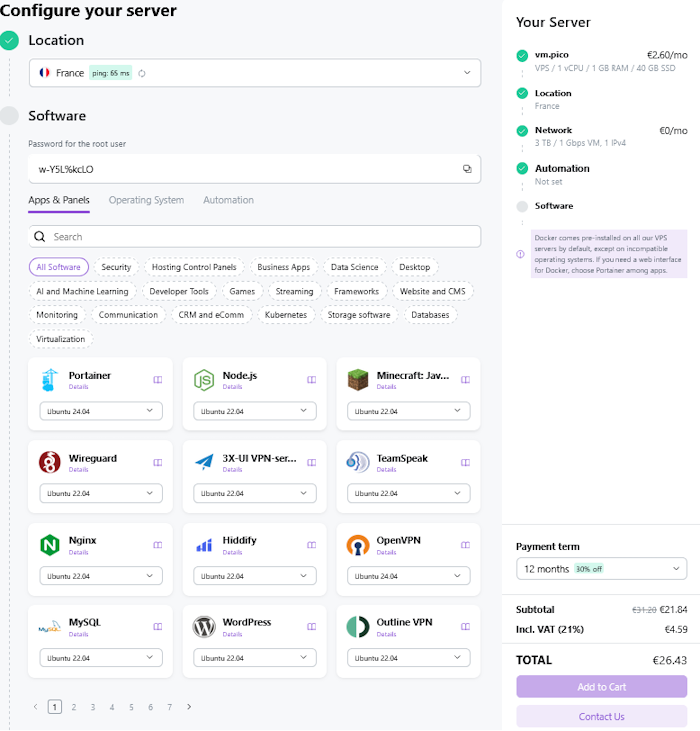700x731 pixels.
Task: Switch to the Operating System tab
Action: (x=146, y=200)
